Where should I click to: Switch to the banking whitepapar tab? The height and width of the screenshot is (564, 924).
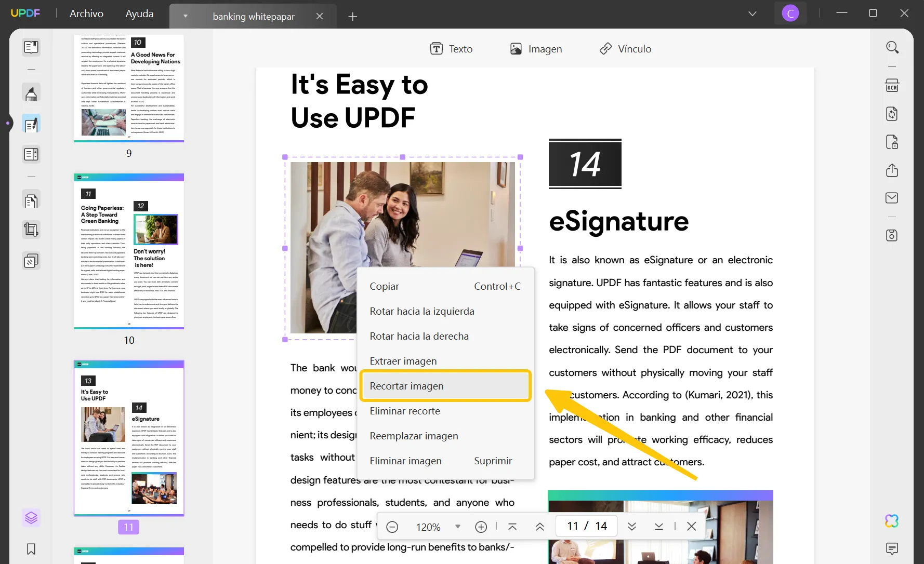tap(253, 16)
